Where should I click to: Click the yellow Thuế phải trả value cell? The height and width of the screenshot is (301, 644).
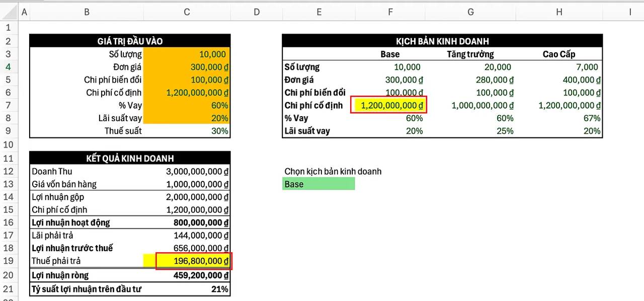click(x=193, y=261)
